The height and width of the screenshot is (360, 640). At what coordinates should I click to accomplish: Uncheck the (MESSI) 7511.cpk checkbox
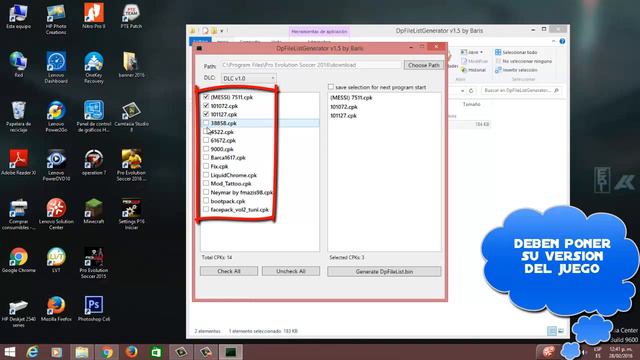(x=206, y=97)
